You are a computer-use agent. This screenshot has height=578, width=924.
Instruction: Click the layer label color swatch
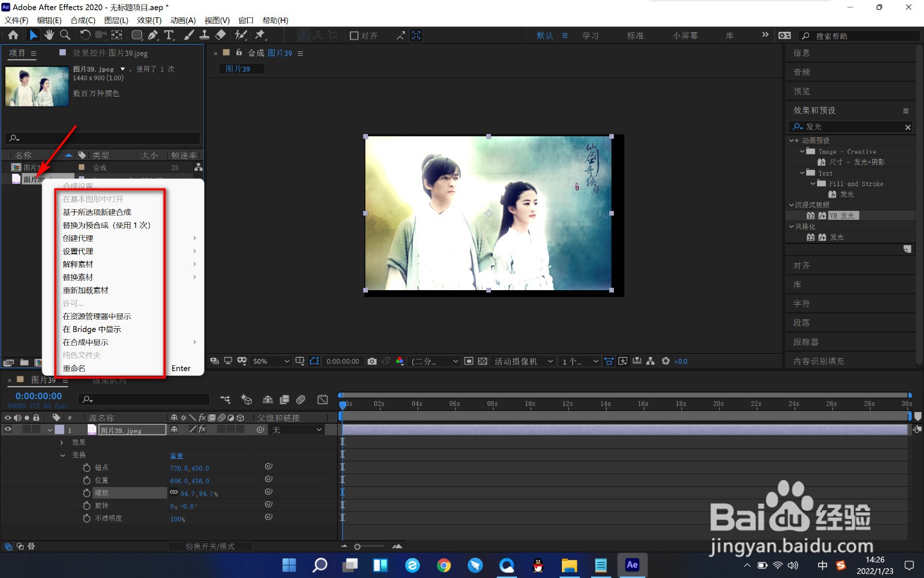[59, 429]
